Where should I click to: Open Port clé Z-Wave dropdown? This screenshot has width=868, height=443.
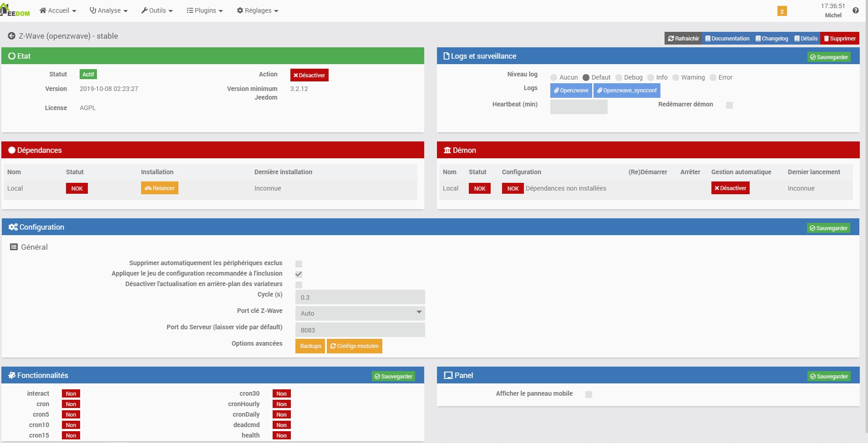tap(360, 313)
